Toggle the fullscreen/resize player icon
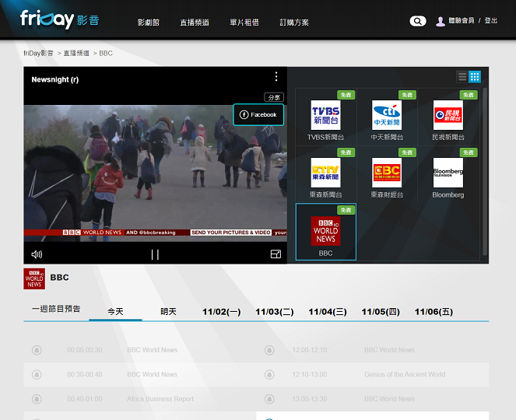The width and height of the screenshot is (516, 420). 276,254
